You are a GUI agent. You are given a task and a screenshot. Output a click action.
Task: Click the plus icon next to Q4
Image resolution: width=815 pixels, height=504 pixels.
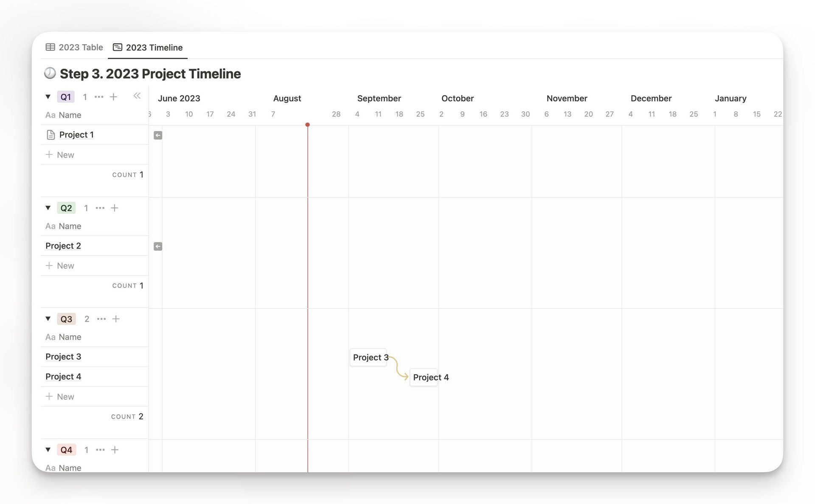click(115, 450)
